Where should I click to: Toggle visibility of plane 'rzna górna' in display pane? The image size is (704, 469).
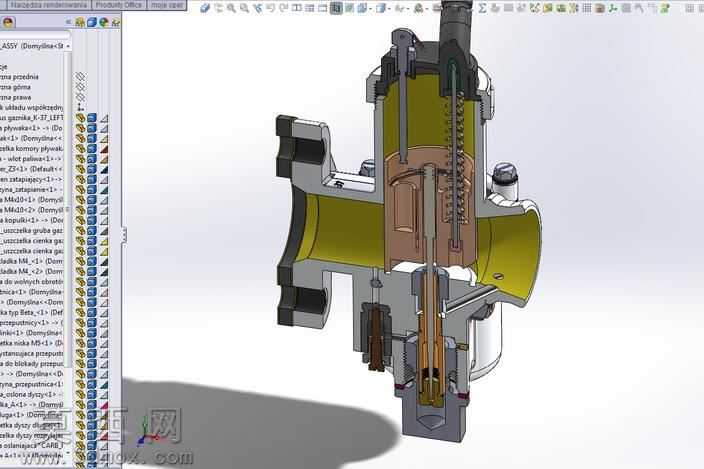coord(80,87)
